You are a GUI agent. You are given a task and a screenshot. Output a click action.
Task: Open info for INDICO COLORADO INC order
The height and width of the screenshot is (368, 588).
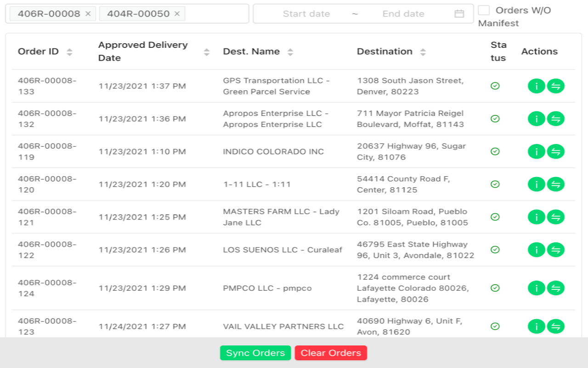point(536,151)
